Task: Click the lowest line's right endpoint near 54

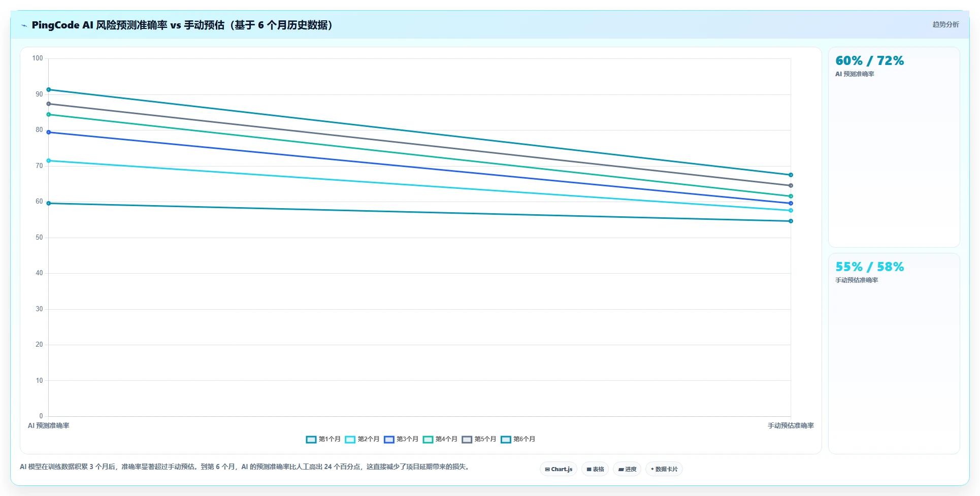Action: tap(791, 221)
